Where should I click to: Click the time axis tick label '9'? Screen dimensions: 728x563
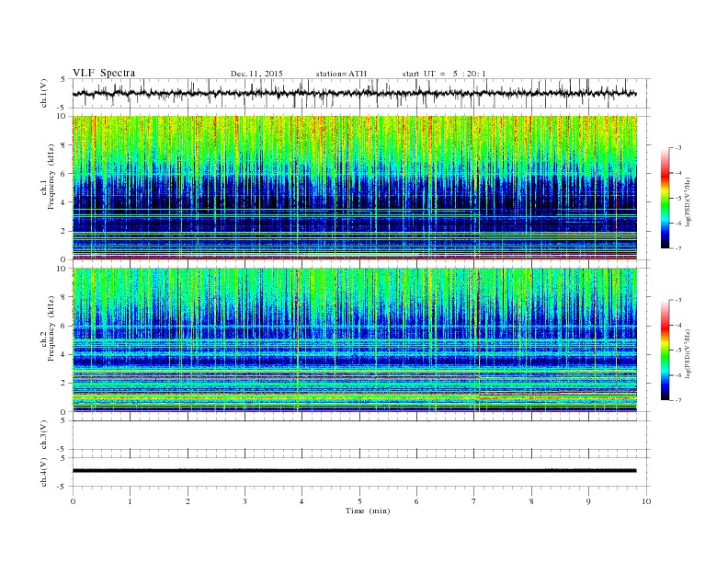tap(588, 501)
